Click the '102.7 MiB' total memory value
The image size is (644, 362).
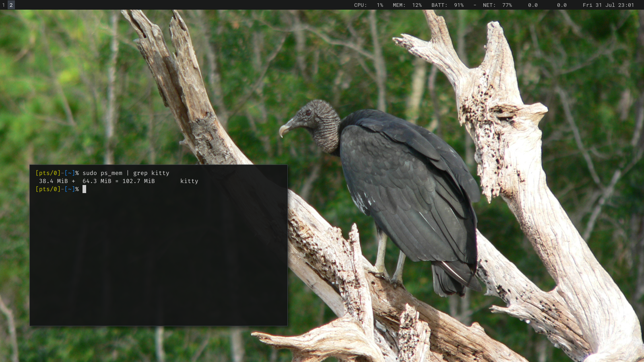[139, 181]
